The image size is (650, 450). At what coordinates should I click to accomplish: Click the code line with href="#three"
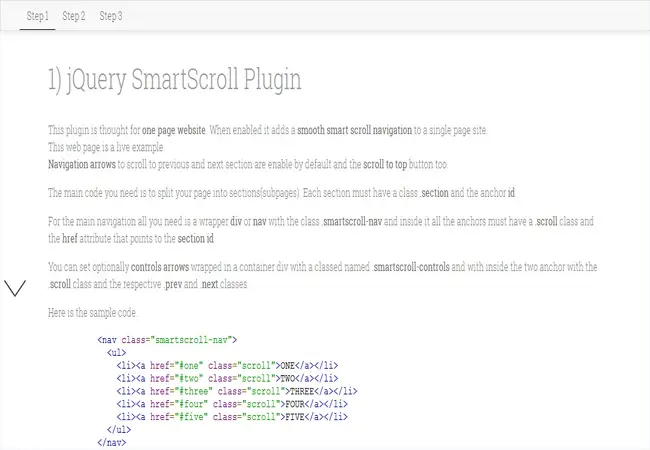(237, 391)
